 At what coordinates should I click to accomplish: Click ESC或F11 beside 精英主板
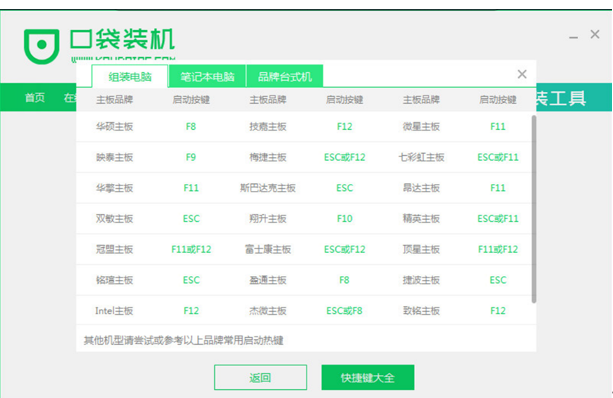tap(498, 219)
